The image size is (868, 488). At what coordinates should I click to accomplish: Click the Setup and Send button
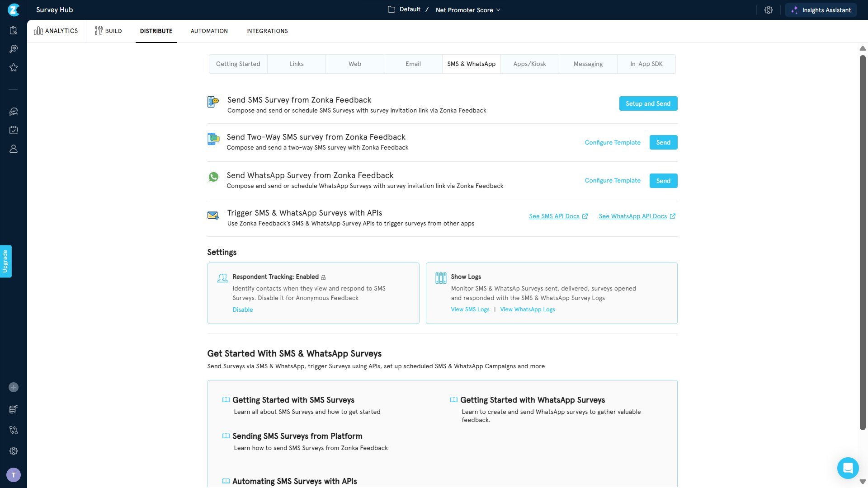point(648,103)
